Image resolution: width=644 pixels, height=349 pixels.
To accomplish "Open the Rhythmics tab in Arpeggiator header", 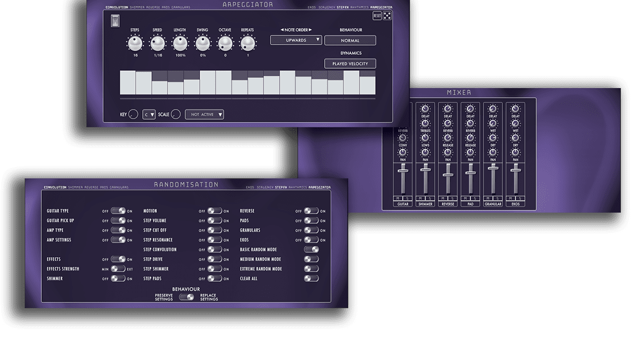I will click(x=359, y=8).
